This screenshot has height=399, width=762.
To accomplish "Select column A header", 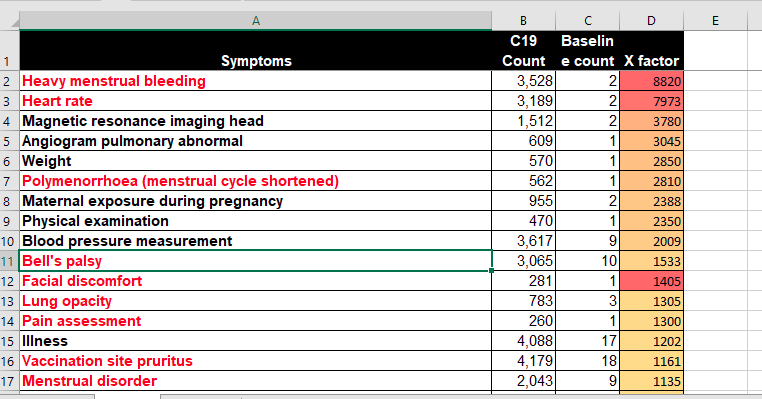I will 256,20.
